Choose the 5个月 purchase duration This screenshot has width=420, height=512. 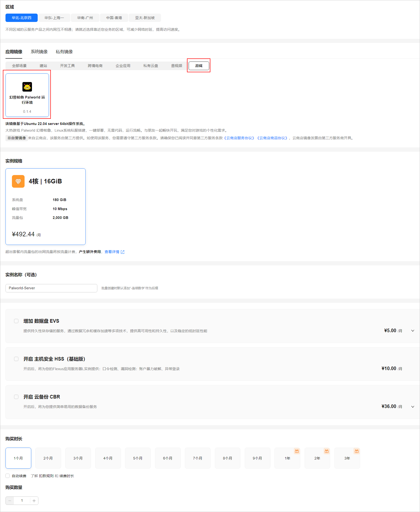[x=138, y=458]
